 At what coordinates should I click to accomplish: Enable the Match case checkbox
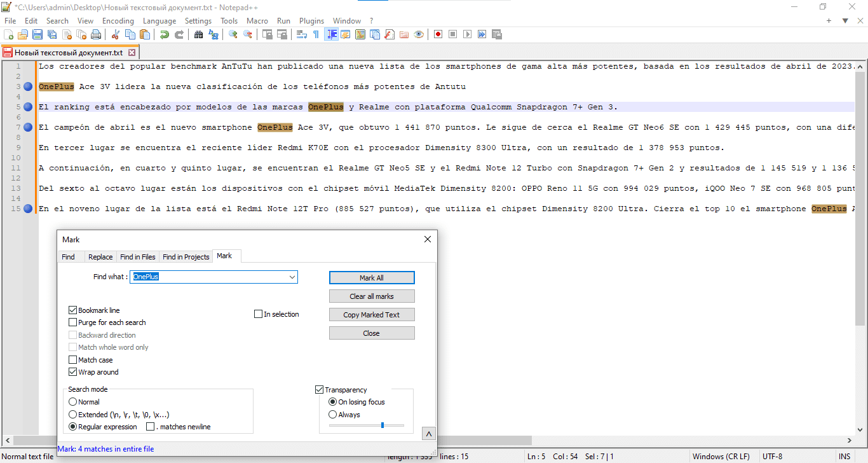pos(72,360)
